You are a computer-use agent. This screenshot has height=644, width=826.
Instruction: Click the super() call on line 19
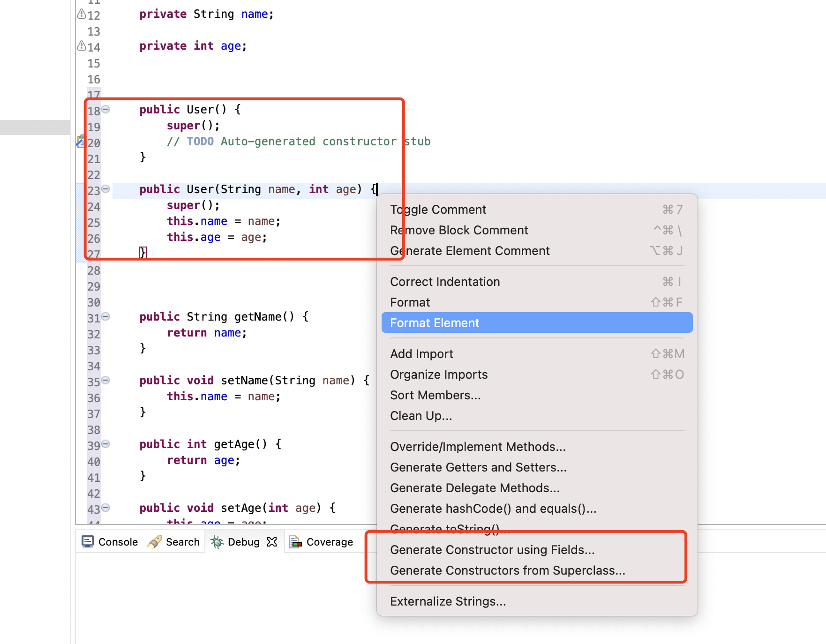click(x=193, y=126)
